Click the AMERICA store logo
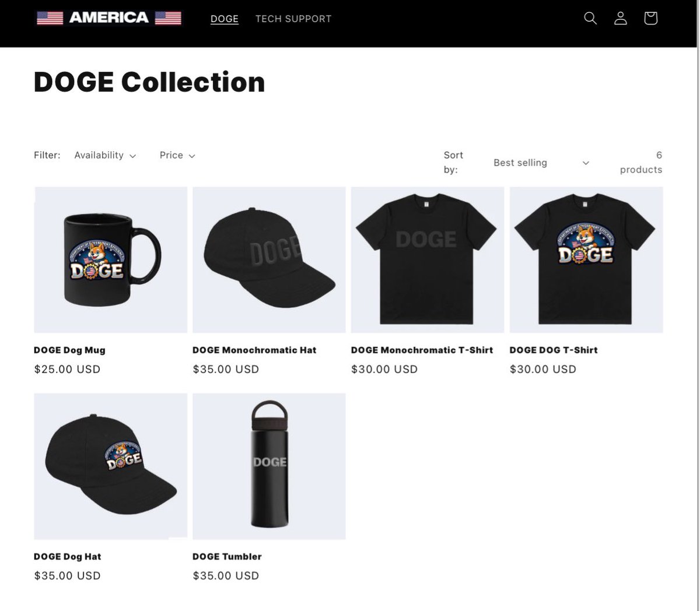 tap(109, 18)
